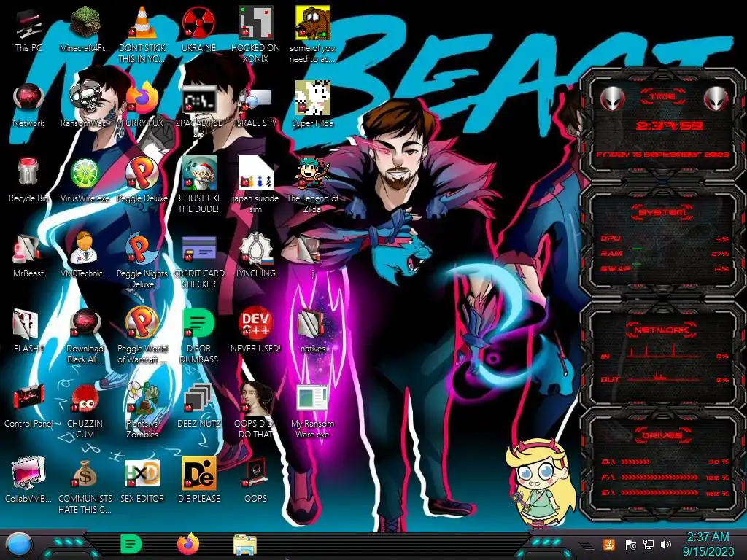Select the 2PACALYPSE command prompt icon

click(198, 98)
